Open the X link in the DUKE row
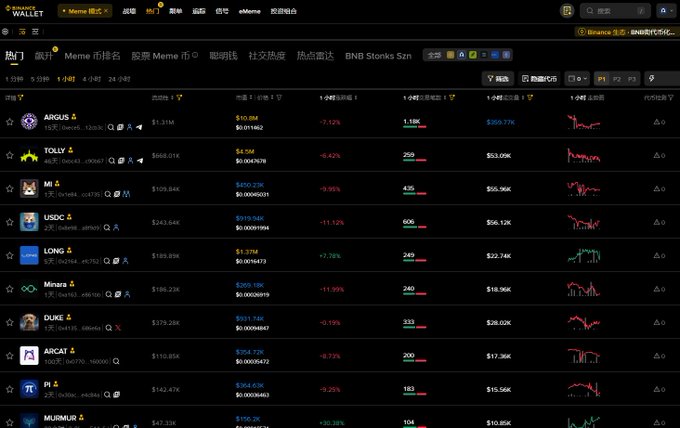Image resolution: width=680 pixels, height=428 pixels. coord(118,328)
